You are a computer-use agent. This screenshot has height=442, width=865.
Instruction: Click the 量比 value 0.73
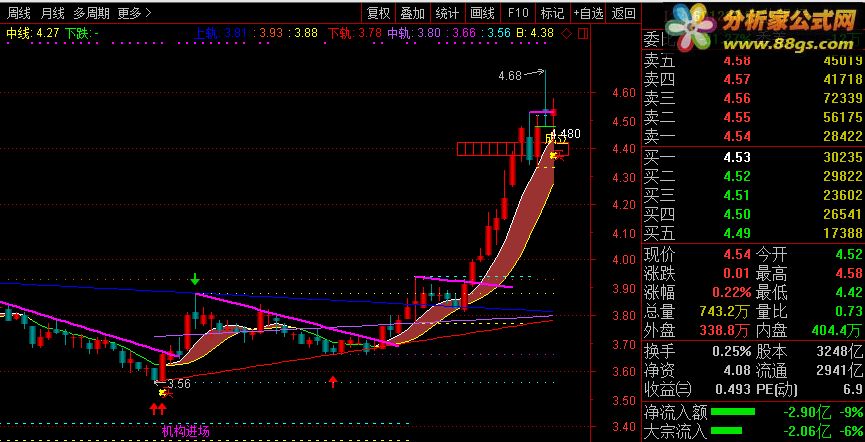[848, 312]
